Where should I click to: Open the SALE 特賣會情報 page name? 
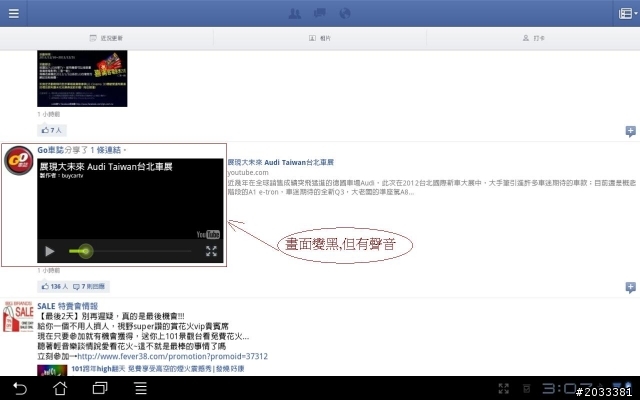(67, 306)
